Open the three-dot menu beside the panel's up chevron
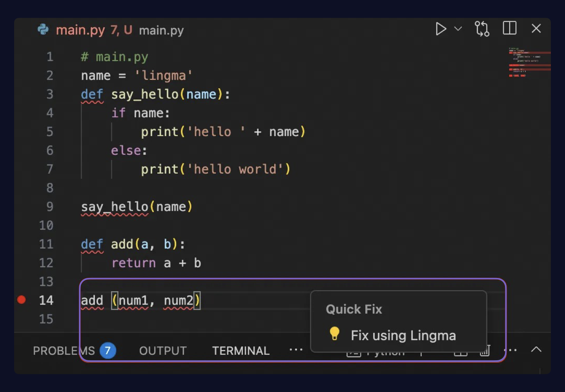Viewport: 565px width, 392px height. tap(510, 350)
